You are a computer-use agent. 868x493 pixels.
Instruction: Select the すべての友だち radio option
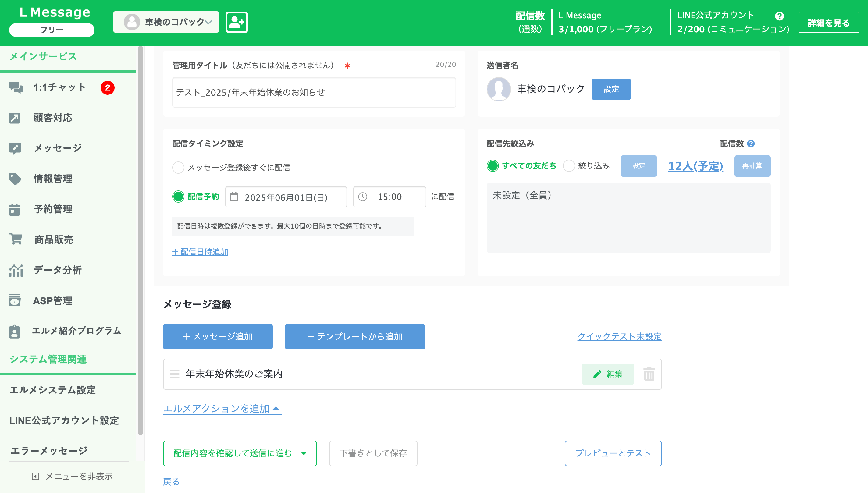coord(493,165)
